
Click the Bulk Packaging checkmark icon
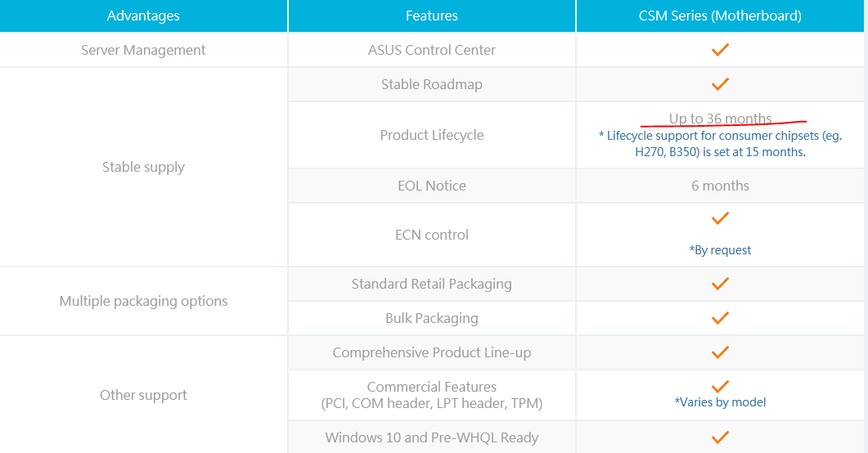(x=720, y=318)
